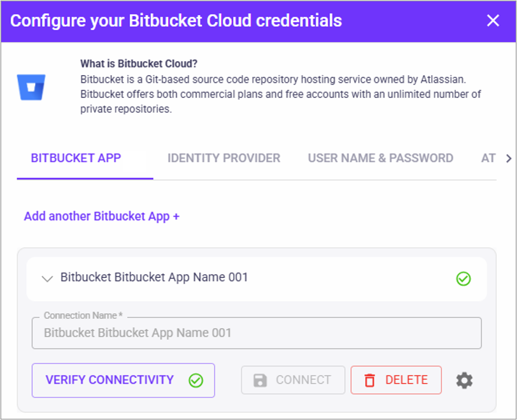This screenshot has width=517, height=420.
Task: Open the USER NAME & PASSWORD tab
Action: point(381,158)
